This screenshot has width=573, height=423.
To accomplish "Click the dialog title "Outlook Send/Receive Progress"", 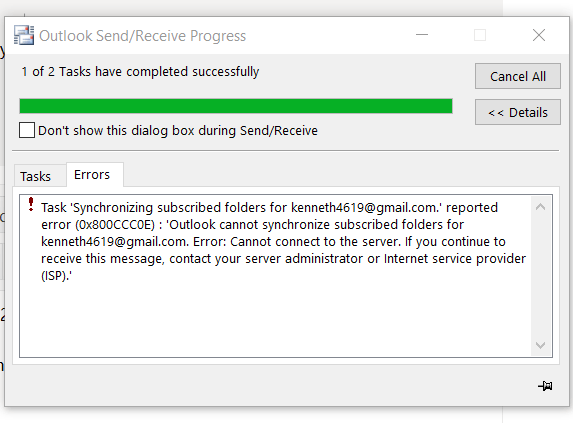I will [x=143, y=36].
